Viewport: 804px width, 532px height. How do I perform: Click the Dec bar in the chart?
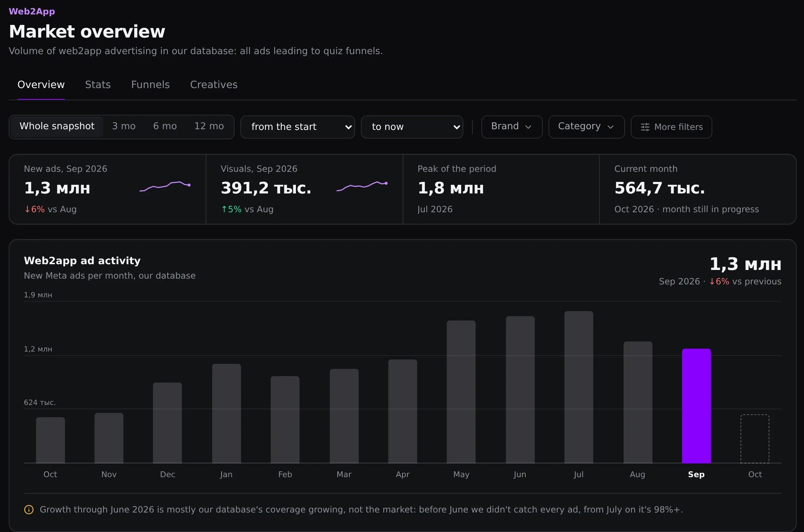click(x=167, y=423)
